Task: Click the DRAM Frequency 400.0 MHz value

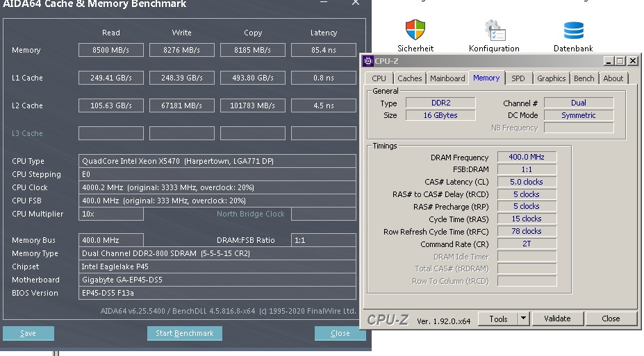Action: (x=527, y=157)
